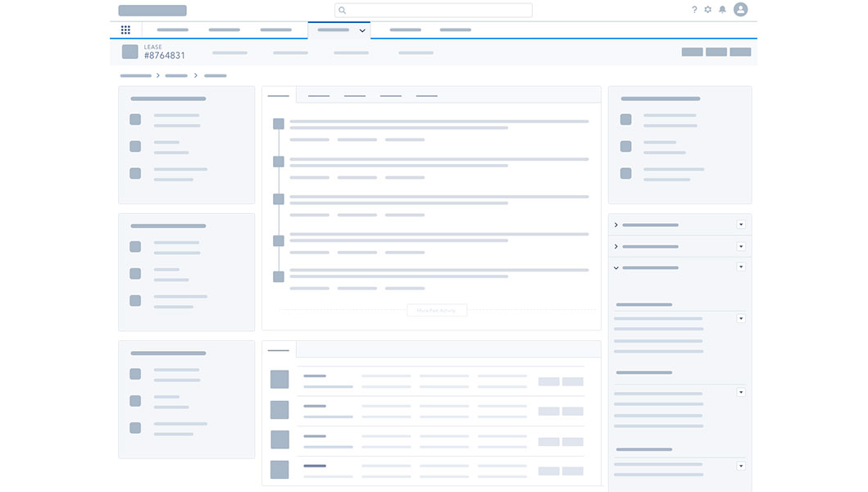Click the Help question mark icon
The image size is (868, 492).
click(694, 10)
